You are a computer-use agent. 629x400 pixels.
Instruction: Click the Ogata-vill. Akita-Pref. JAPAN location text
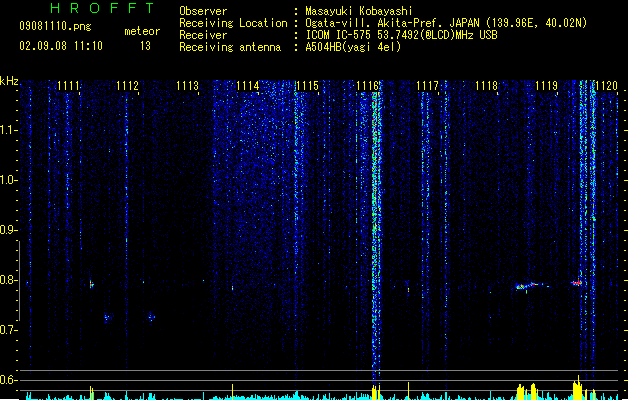coord(446,23)
